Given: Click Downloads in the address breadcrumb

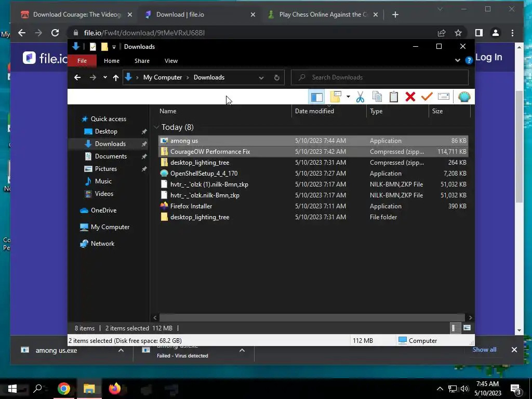Looking at the screenshot, I should pyautogui.click(x=209, y=77).
